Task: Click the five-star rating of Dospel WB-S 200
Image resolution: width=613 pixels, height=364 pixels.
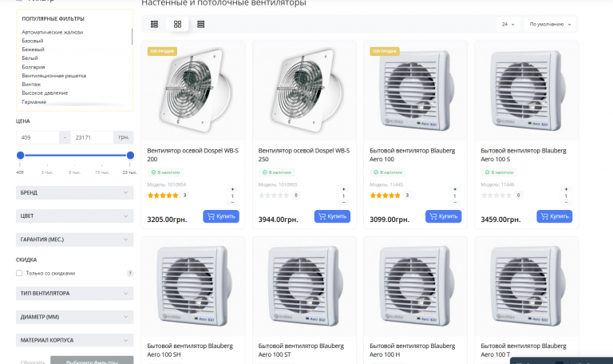Action: tap(163, 195)
